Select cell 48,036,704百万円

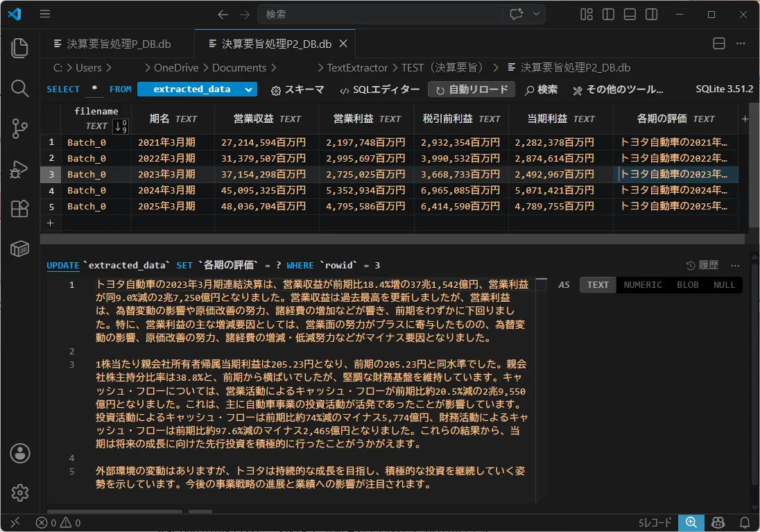pos(267,206)
